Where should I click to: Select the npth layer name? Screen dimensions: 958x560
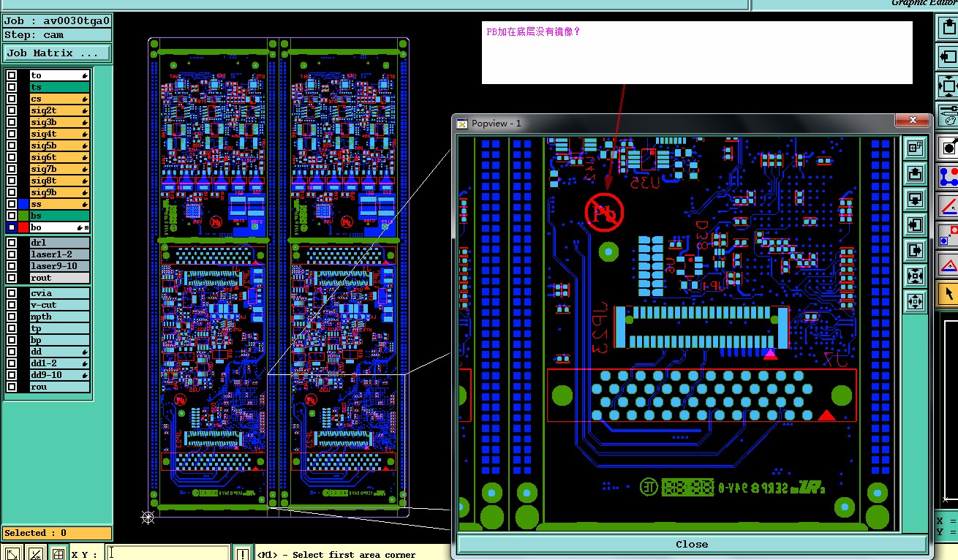pos(59,317)
